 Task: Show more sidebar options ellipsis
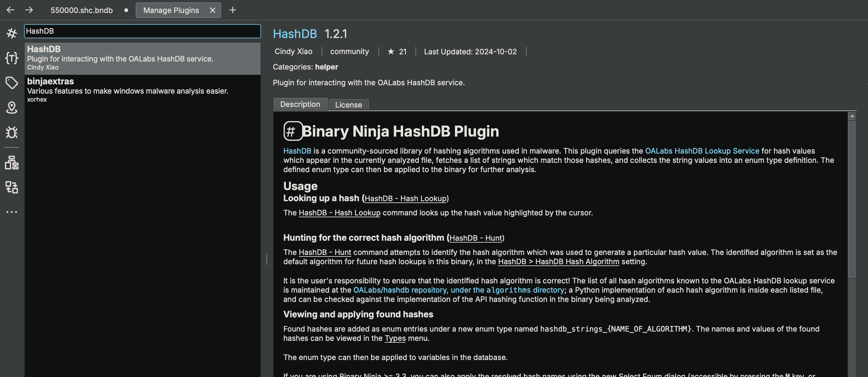tap(11, 212)
